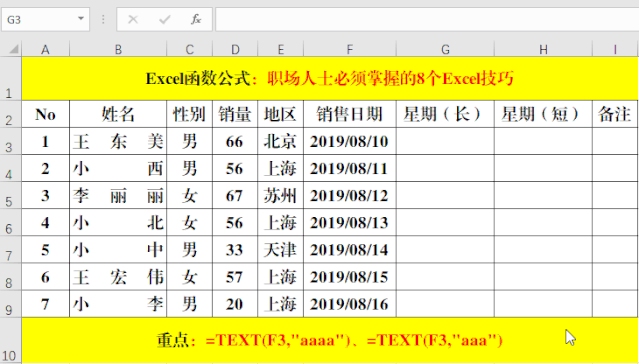Select the No cell with value 7
This screenshot has width=639, height=364.
[x=45, y=304]
